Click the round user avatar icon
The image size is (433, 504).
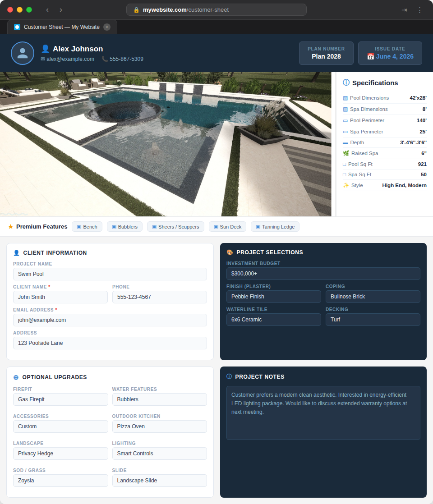(x=23, y=53)
